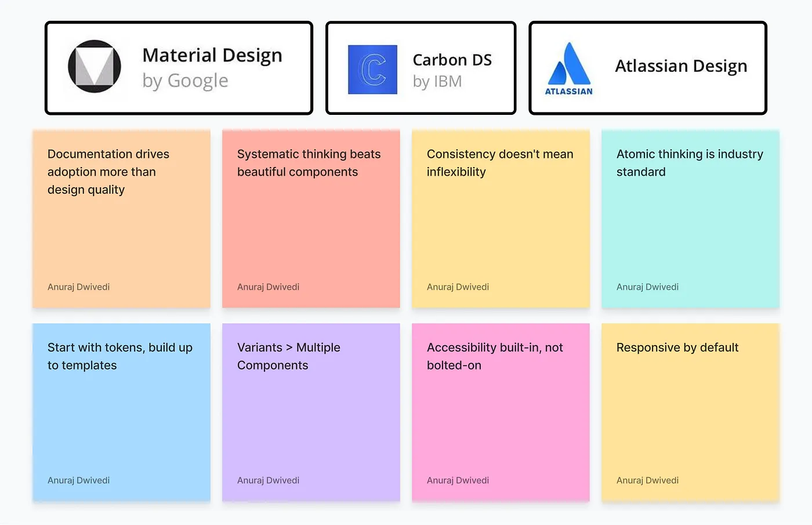Viewport: 812px width, 525px height.
Task: Select the "Material Design" title text
Action: coord(212,55)
